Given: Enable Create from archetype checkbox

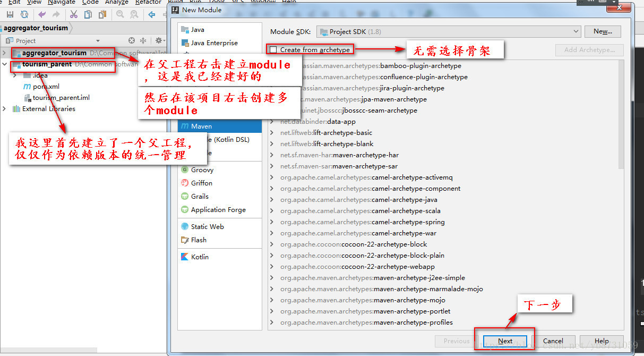Looking at the screenshot, I should pyautogui.click(x=273, y=50).
